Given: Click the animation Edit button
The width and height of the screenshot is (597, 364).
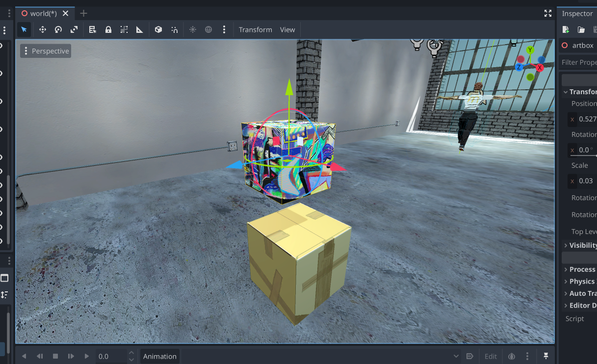Looking at the screenshot, I should click(x=491, y=356).
